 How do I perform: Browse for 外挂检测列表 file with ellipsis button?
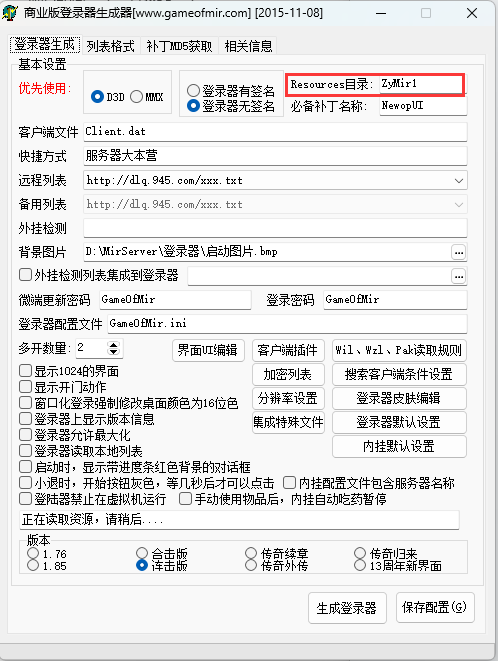point(459,277)
